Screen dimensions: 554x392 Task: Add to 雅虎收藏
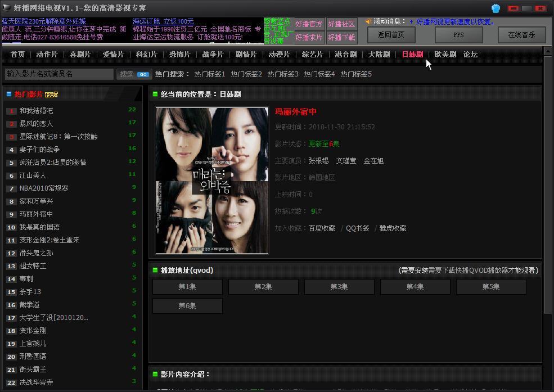click(393, 228)
